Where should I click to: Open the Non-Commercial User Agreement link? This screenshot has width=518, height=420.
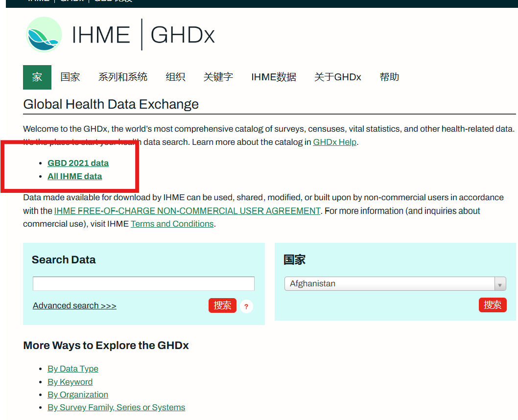coord(188,211)
